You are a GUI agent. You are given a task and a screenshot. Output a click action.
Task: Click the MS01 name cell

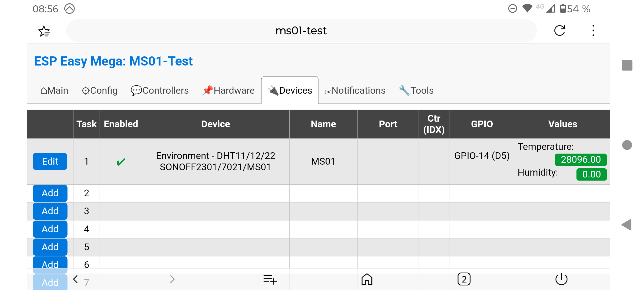point(323,161)
